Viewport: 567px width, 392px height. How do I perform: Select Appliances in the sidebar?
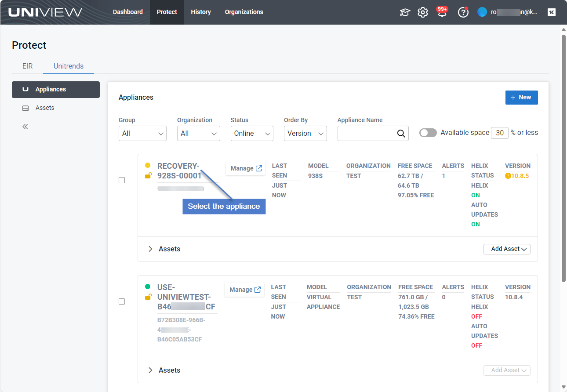[56, 90]
